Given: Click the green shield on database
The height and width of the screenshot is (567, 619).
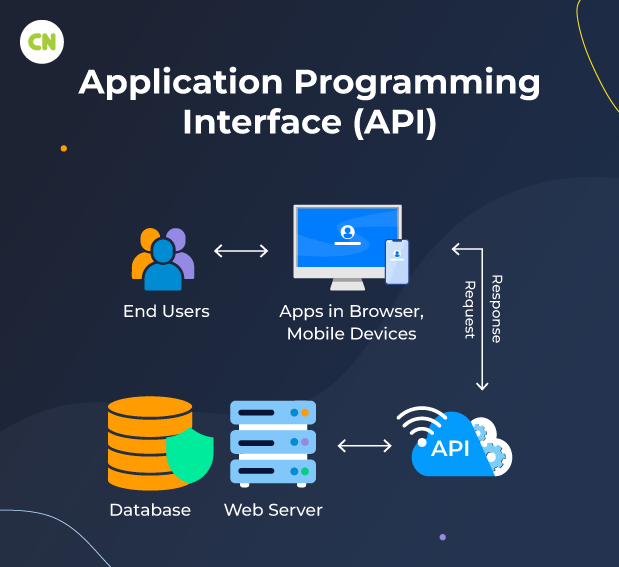Looking at the screenshot, I should [x=190, y=455].
